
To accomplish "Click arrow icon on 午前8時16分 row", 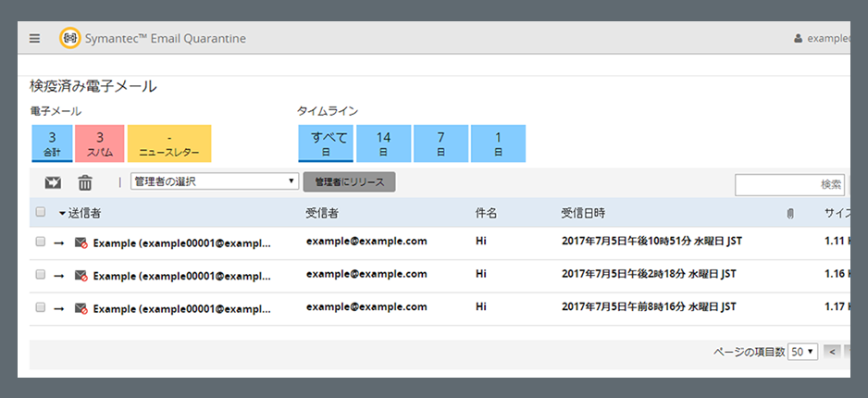I will (58, 308).
